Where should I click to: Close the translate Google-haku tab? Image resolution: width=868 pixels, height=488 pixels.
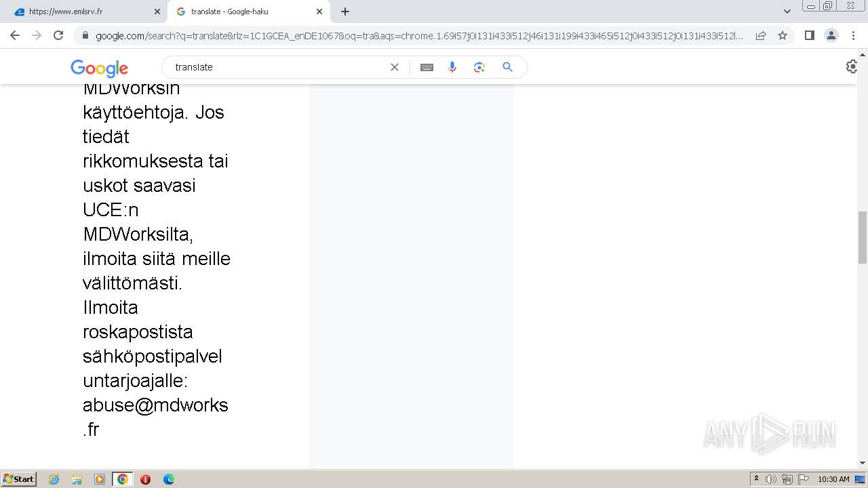click(x=319, y=12)
